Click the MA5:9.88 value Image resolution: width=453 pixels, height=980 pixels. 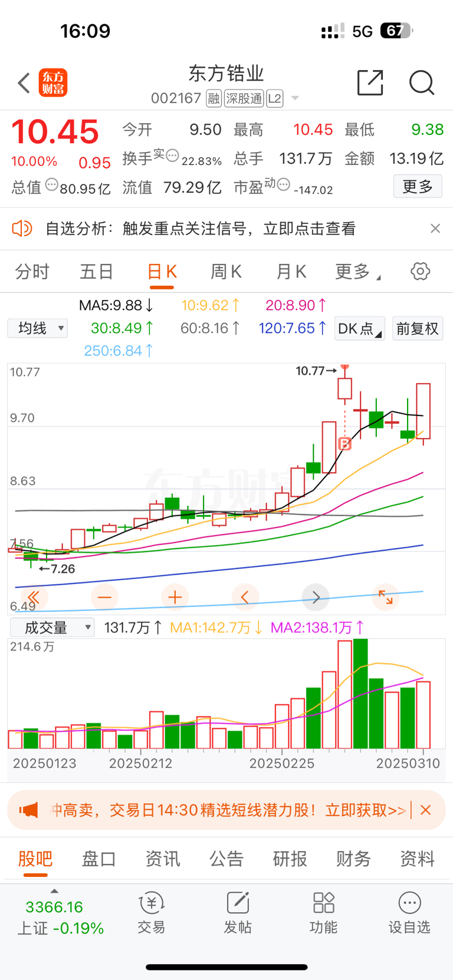click(x=116, y=305)
